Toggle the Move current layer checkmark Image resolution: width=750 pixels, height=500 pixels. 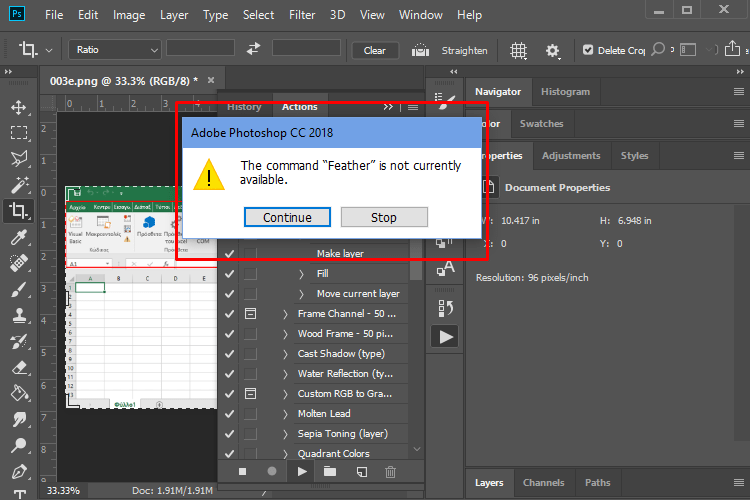[230, 294]
